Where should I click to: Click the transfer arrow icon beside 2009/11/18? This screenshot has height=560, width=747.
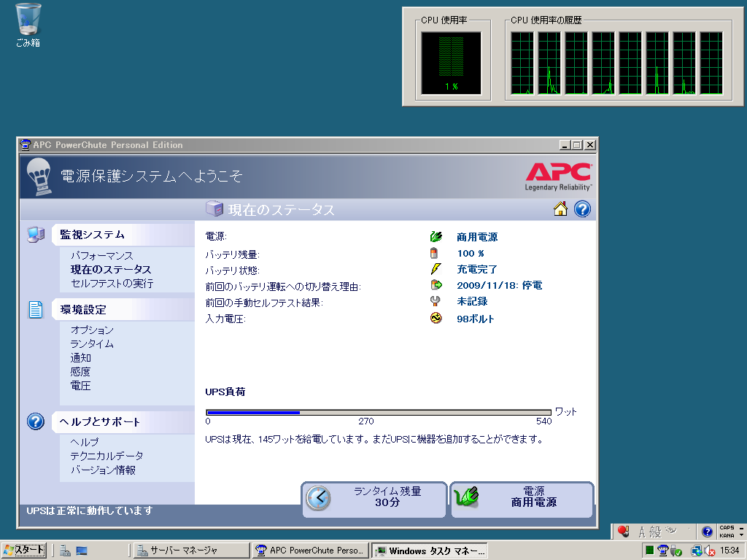[436, 285]
